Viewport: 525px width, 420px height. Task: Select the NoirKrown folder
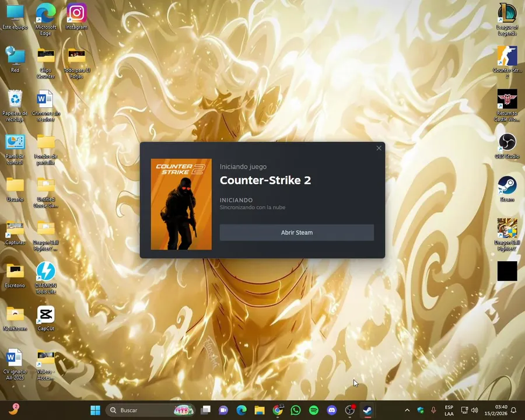click(x=15, y=319)
